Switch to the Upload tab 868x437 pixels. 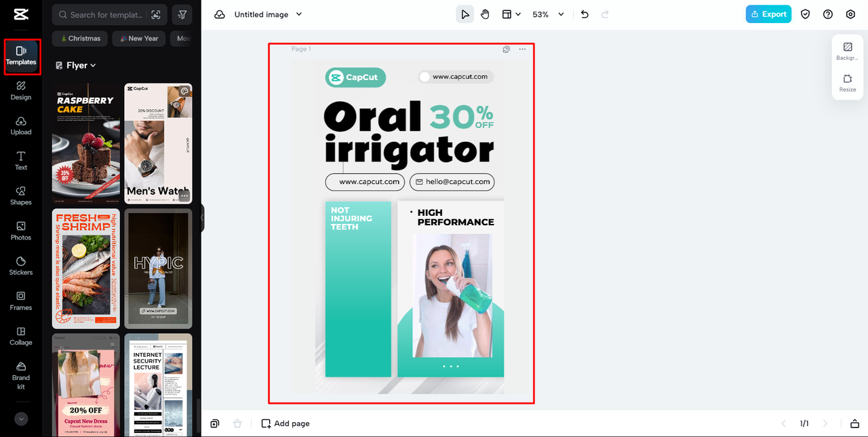21,126
